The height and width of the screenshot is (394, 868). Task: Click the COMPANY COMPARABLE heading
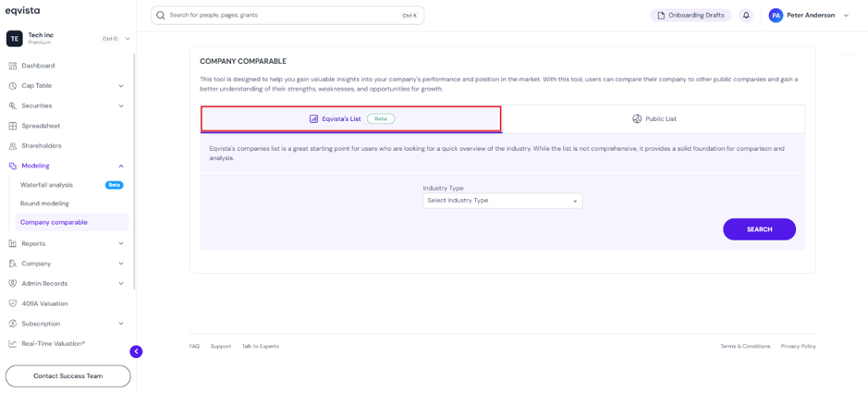point(243,62)
